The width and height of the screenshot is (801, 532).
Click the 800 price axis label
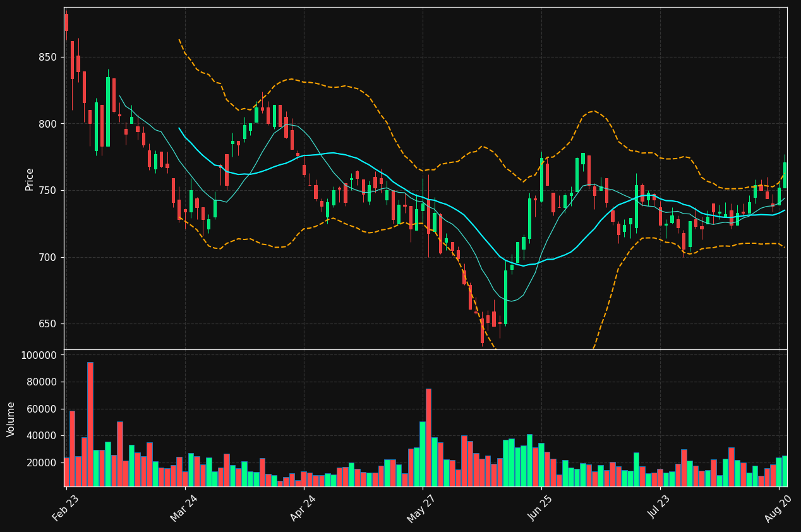(48, 124)
